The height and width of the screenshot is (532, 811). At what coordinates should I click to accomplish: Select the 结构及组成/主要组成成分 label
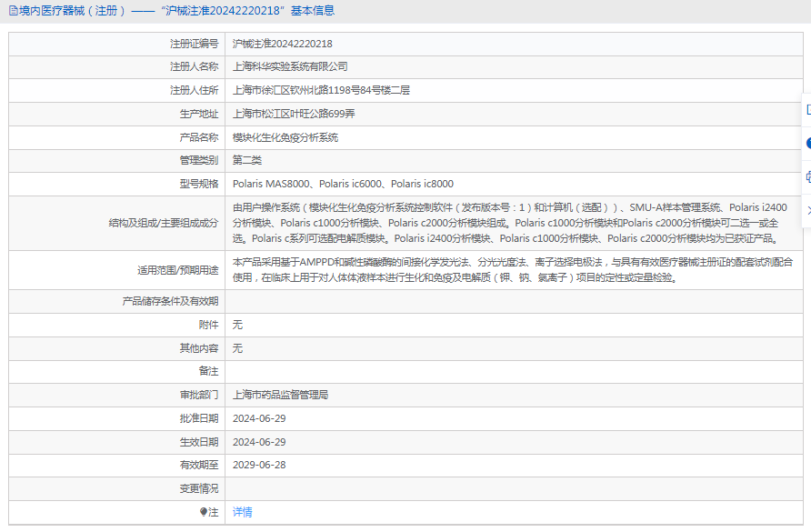point(164,223)
